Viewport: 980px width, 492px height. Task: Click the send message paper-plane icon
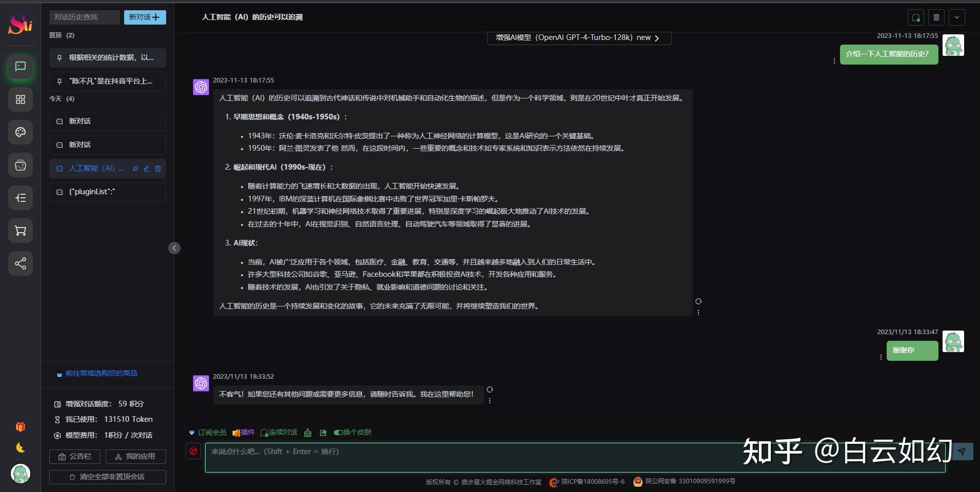click(x=963, y=452)
